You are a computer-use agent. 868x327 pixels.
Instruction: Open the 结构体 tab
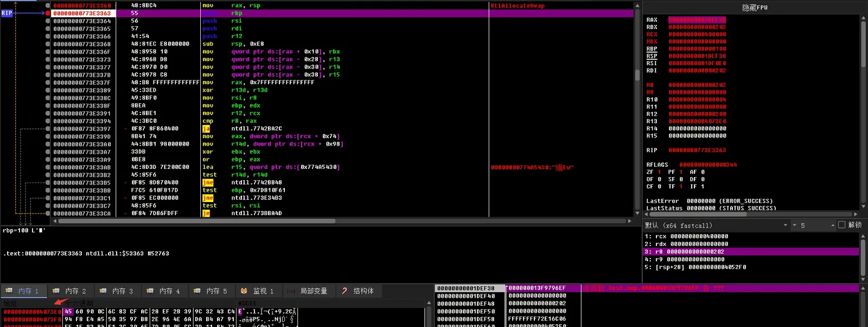pyautogui.click(x=358, y=291)
